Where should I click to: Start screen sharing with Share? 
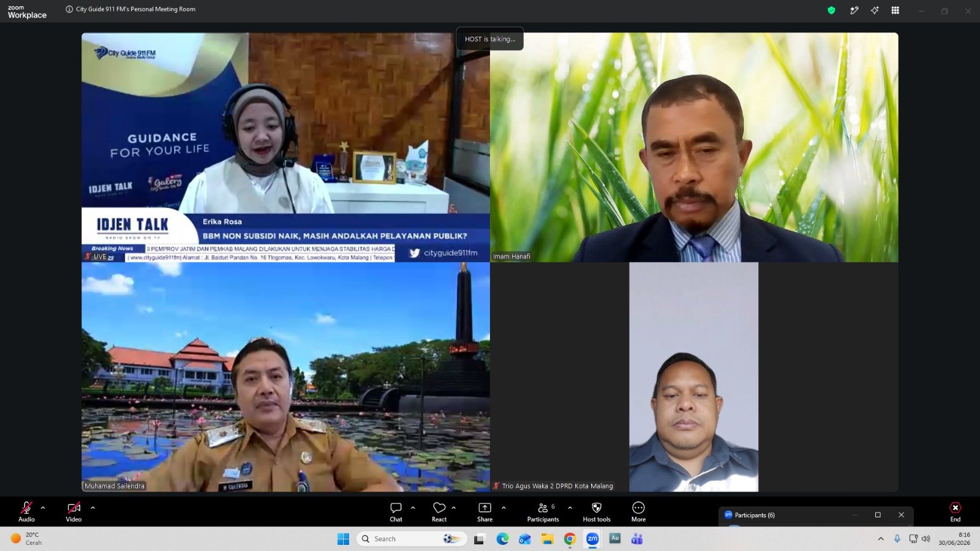coord(484,512)
